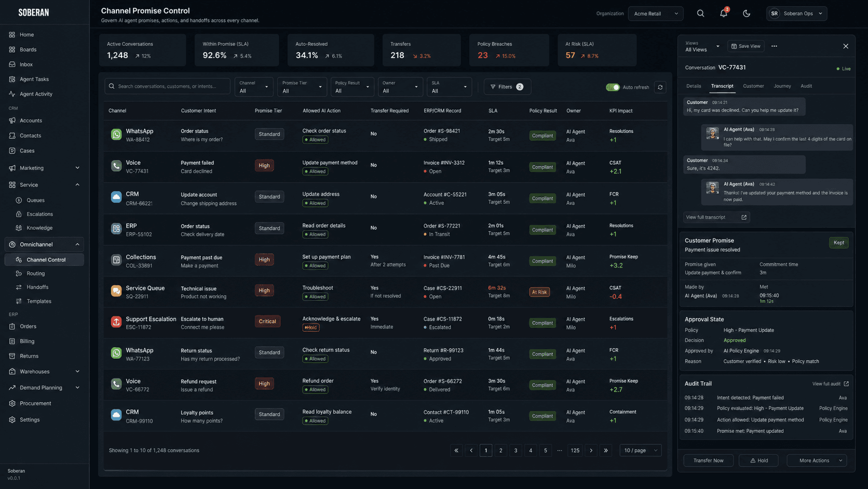
Task: Switch theme with the moon icon
Action: pos(747,14)
